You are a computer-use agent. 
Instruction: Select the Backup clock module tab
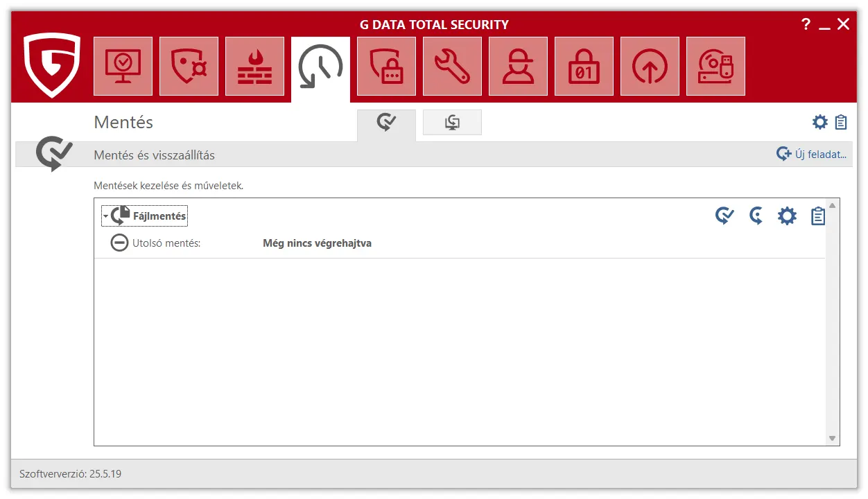click(320, 68)
